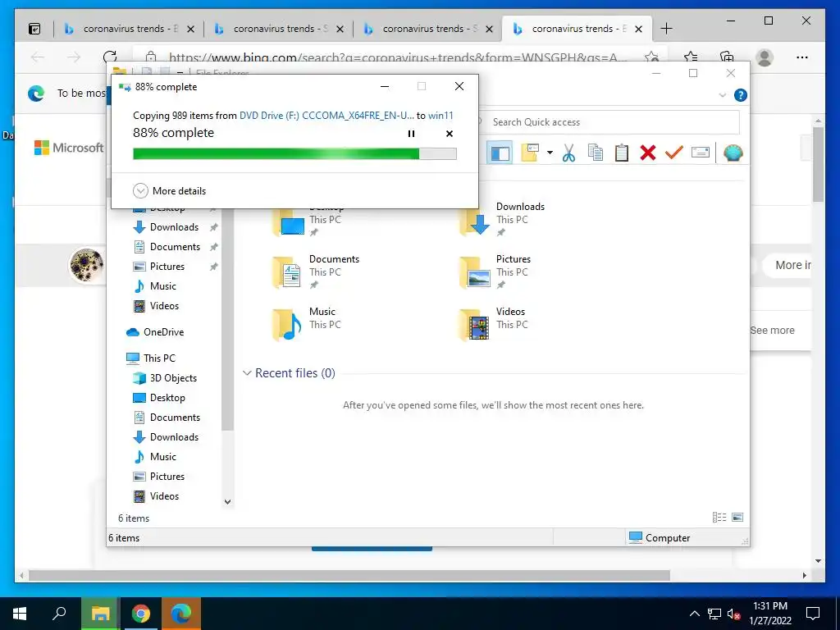Open the File Explorer help icon
The height and width of the screenshot is (630, 840).
coord(741,95)
